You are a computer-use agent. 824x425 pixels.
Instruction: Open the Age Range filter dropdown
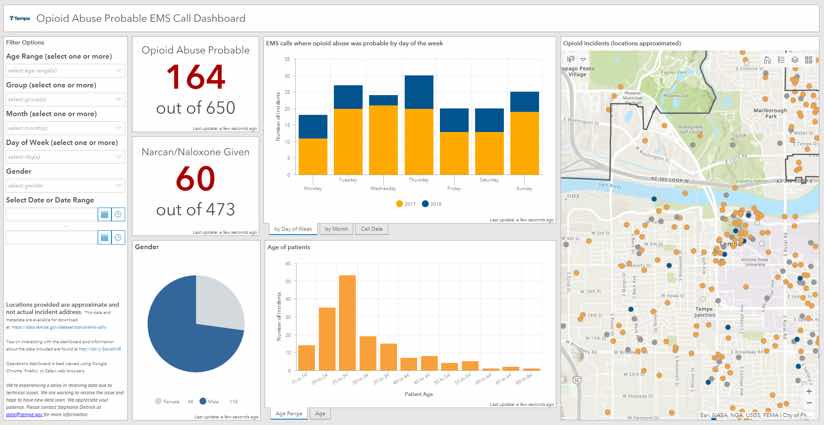[x=66, y=70]
